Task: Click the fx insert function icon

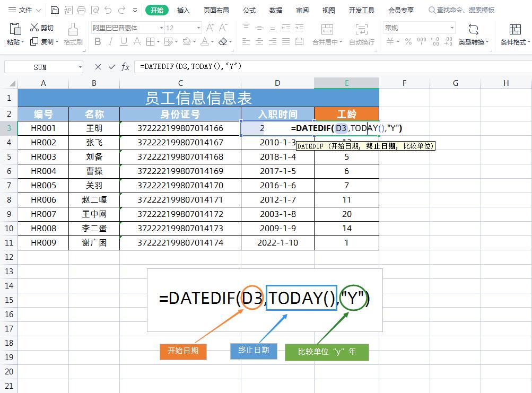Action: pyautogui.click(x=126, y=67)
